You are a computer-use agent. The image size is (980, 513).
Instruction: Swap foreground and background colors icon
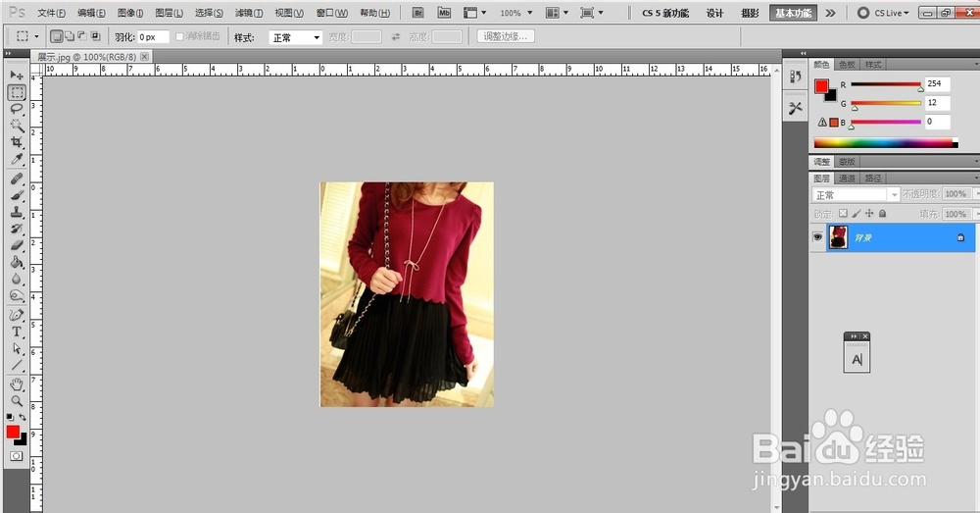coord(23,417)
